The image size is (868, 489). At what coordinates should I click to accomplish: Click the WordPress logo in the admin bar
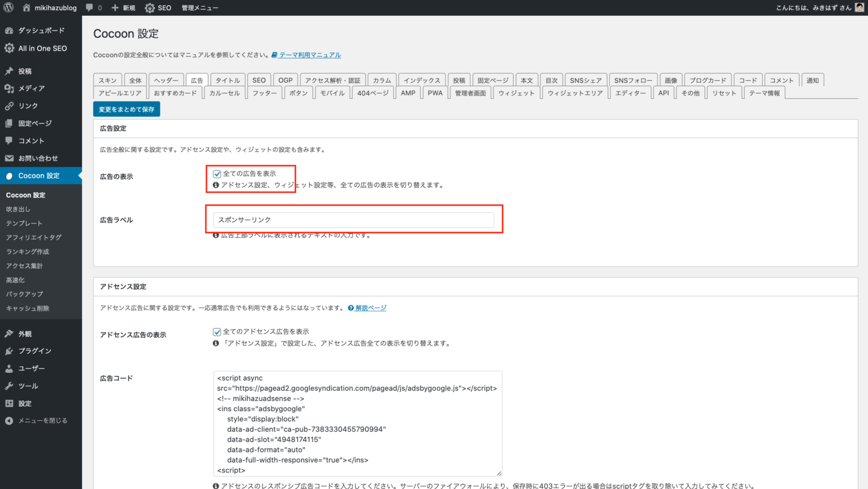[7, 7]
